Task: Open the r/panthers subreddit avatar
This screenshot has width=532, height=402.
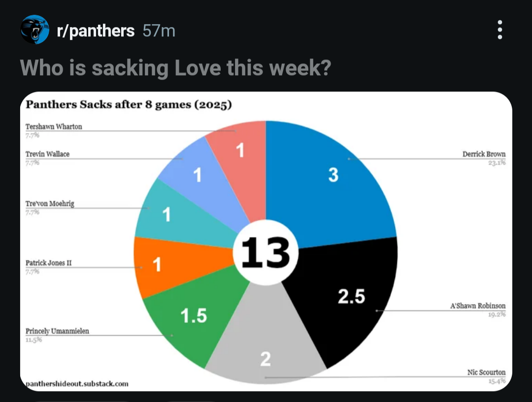Action: coord(34,30)
